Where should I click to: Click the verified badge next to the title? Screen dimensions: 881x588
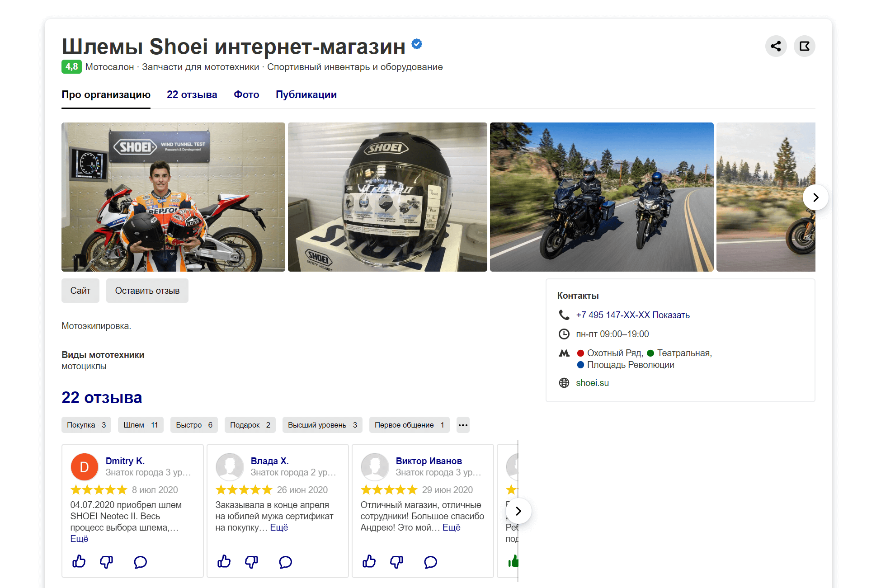click(417, 44)
